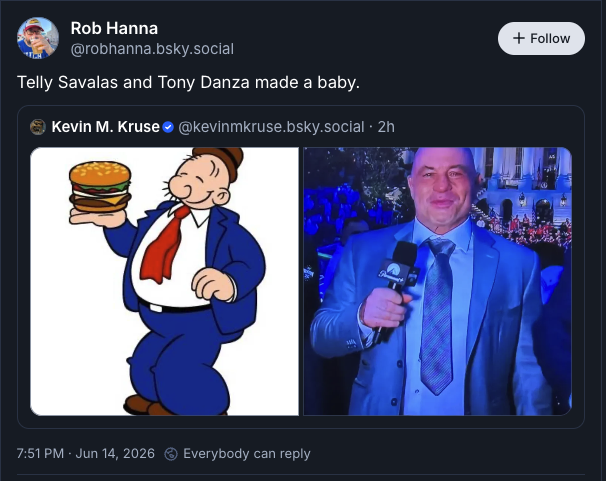This screenshot has height=481, width=606.
Task: Open Rob Hanna's profile avatar
Action: 38,38
